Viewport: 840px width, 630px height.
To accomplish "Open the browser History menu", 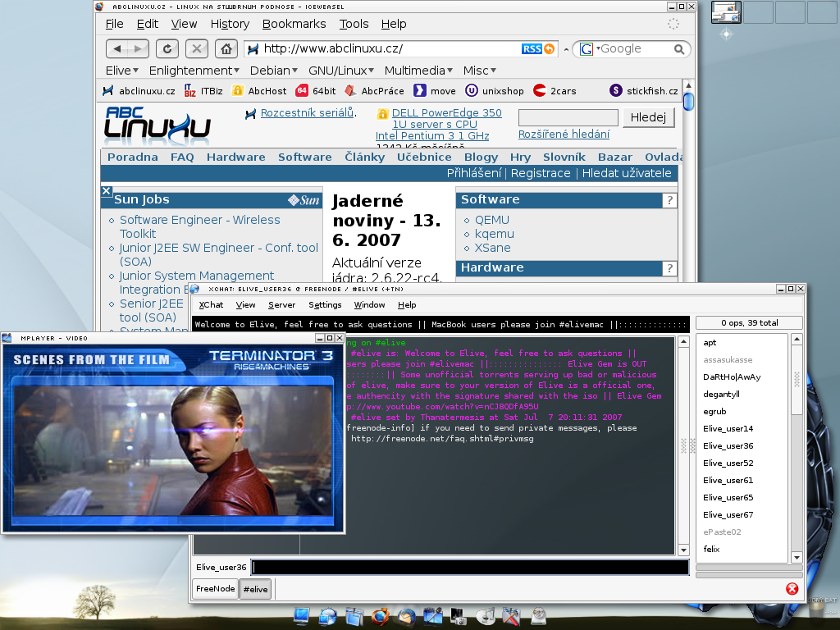I will pos(230,24).
